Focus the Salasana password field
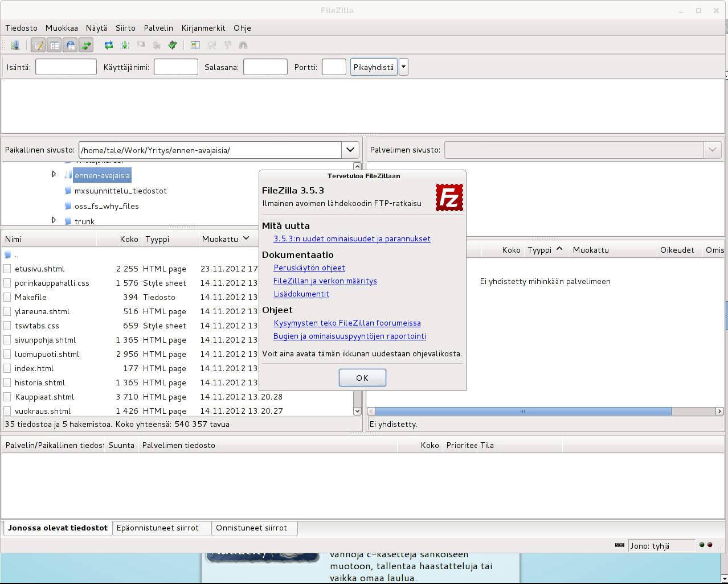Image resolution: width=728 pixels, height=584 pixels. pos(265,67)
